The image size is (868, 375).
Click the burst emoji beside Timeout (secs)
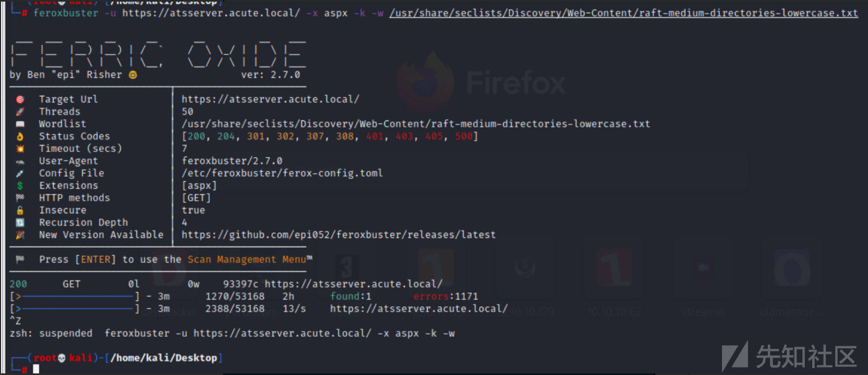[x=20, y=149]
